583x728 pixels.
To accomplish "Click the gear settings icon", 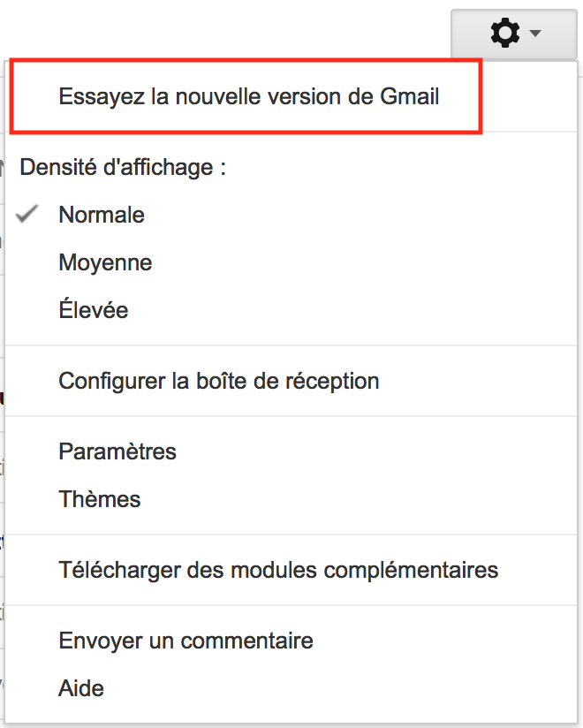I will [505, 34].
